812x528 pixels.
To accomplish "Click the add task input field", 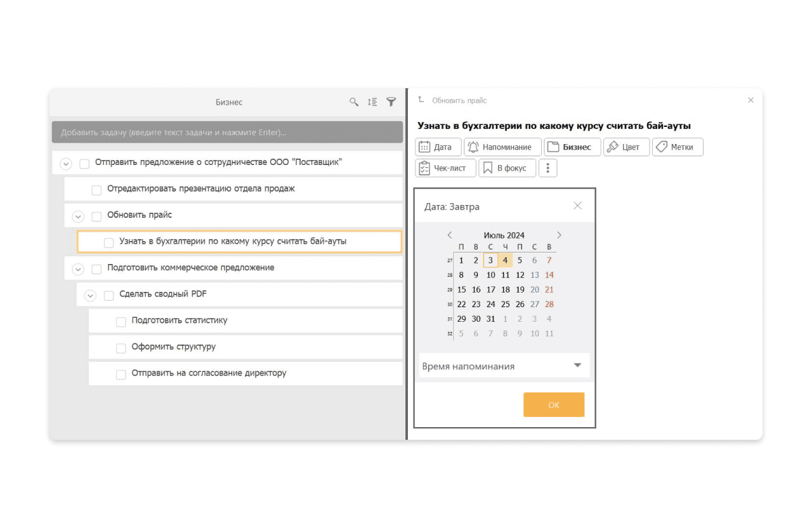I will click(x=227, y=133).
